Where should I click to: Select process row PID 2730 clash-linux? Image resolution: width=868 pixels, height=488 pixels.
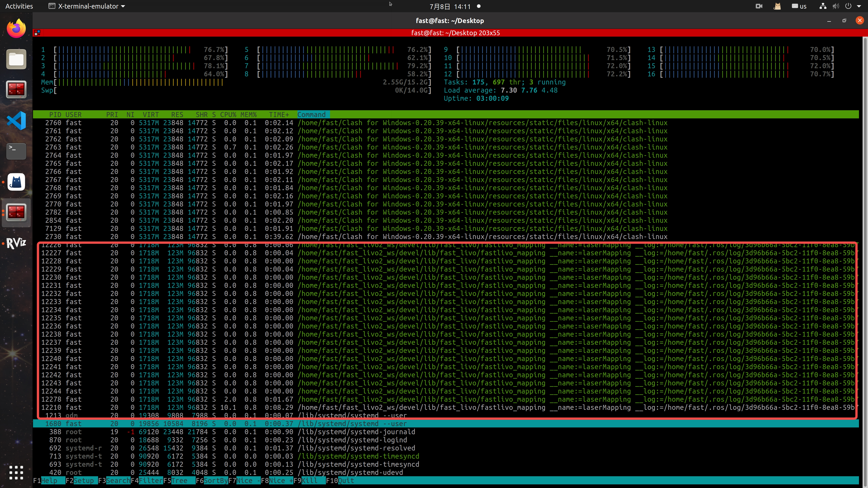coord(446,236)
